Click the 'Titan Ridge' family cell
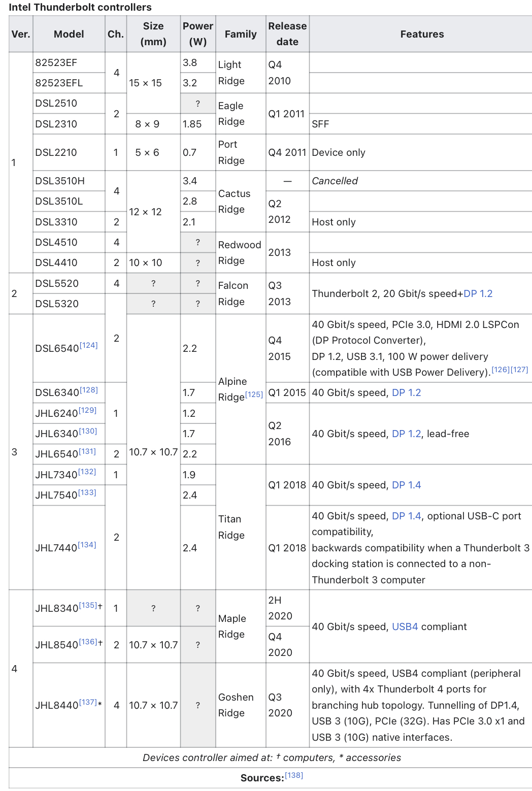Viewport: 532px width, 791px height. pyautogui.click(x=241, y=527)
